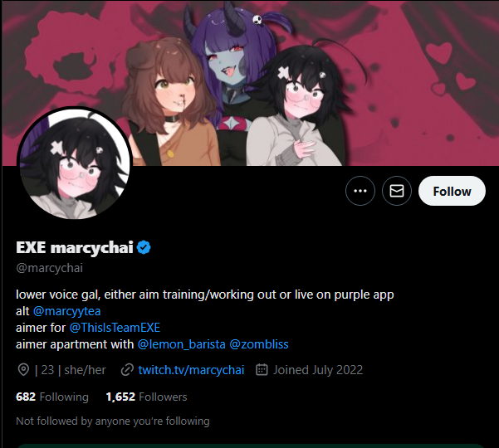
Task: Open the @zombliss profile mention
Action: 259,344
